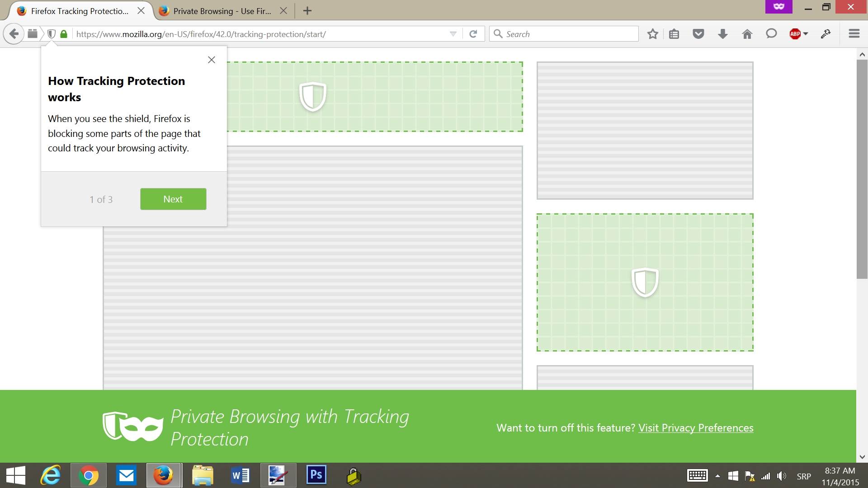Open the Downloads panel
Image resolution: width=868 pixels, height=488 pixels.
pyautogui.click(x=722, y=33)
